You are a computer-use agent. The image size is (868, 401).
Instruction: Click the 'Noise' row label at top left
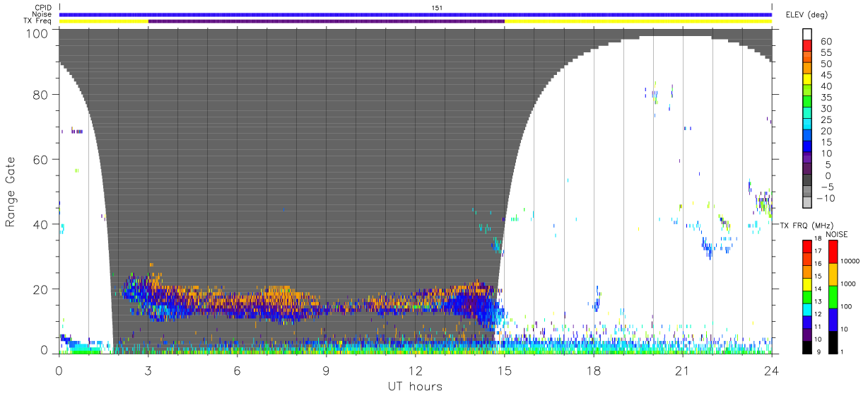pyautogui.click(x=42, y=14)
